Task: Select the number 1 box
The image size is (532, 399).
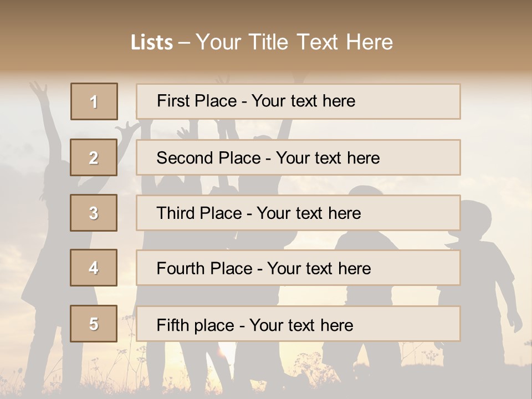Action: tap(94, 101)
